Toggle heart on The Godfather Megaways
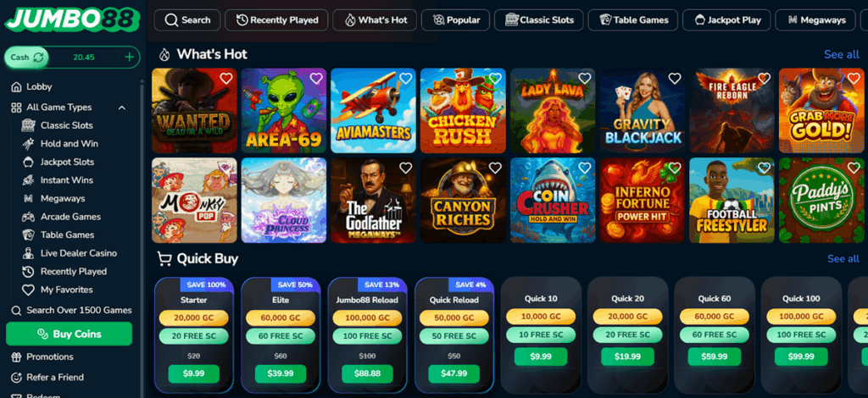Screen dimensions: 868x398 [x=405, y=168]
